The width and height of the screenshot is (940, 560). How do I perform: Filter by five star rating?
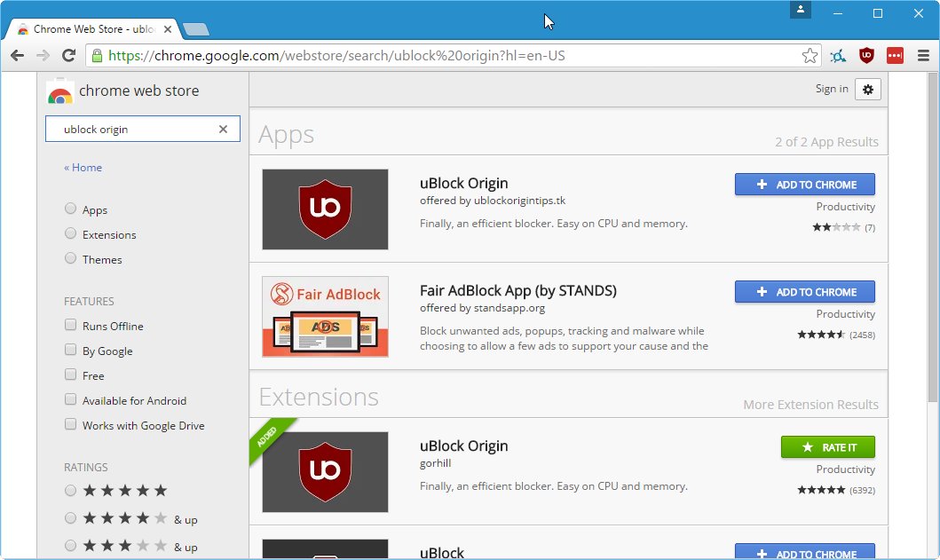coord(70,491)
